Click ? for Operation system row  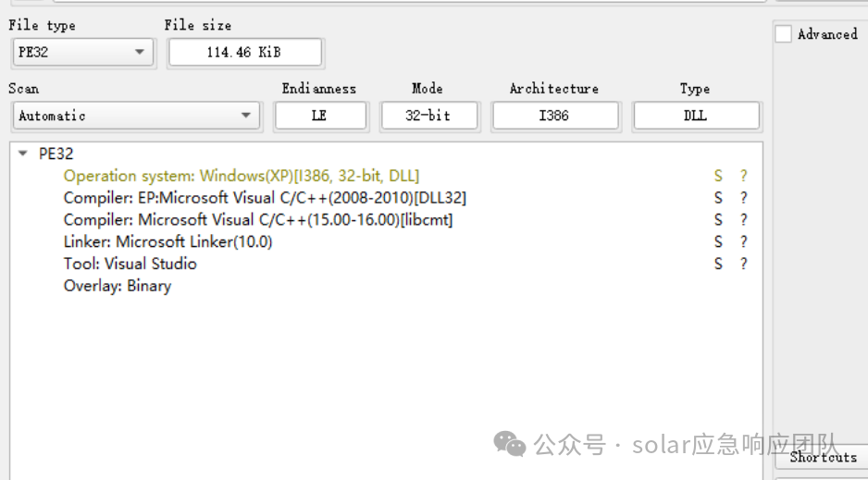743,176
